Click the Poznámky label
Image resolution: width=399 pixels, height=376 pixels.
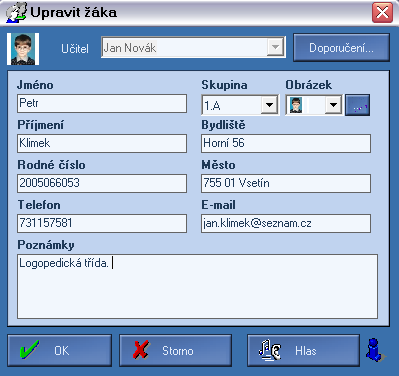click(x=46, y=245)
